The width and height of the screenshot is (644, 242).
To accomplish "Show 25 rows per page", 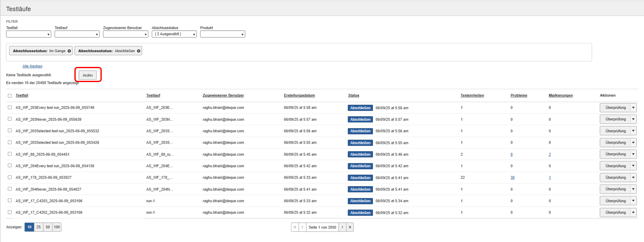I will point(39,227).
